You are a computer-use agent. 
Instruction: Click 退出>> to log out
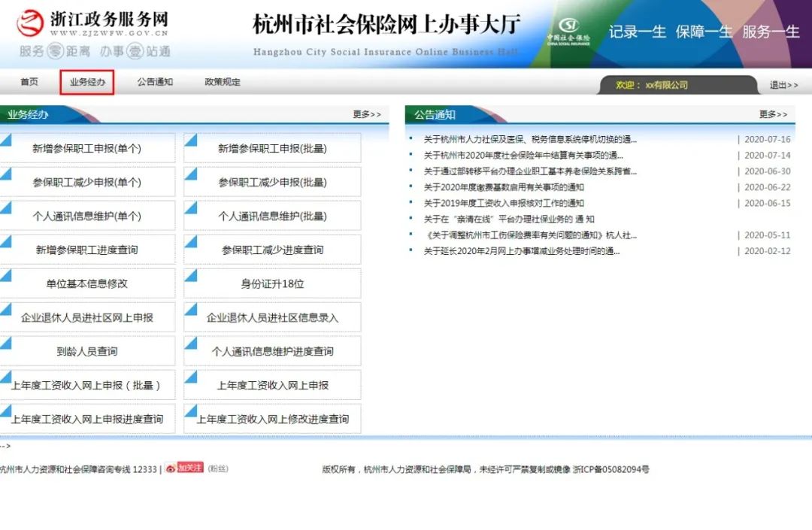(783, 85)
